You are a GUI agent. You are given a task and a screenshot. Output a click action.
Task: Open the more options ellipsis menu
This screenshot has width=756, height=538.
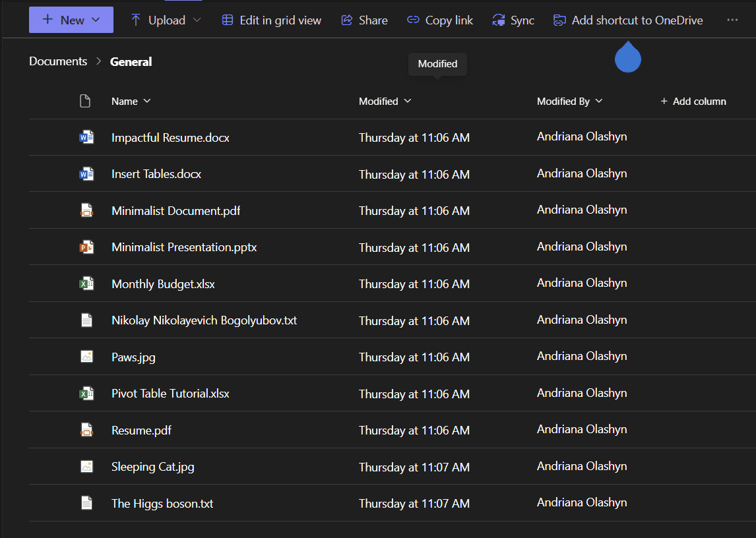point(732,20)
